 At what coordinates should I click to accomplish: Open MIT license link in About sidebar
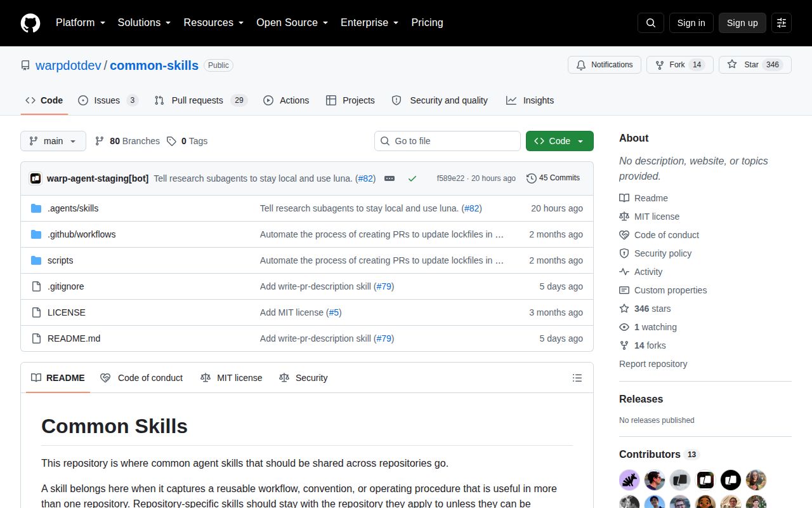(x=650, y=217)
